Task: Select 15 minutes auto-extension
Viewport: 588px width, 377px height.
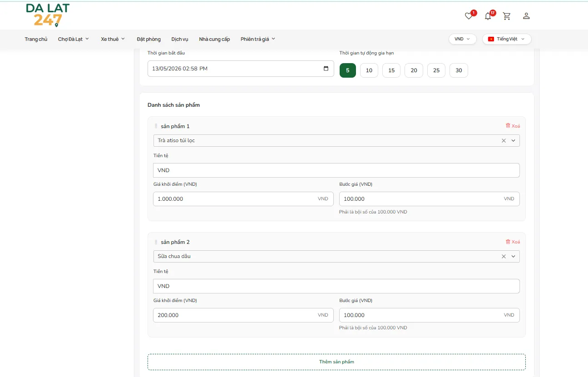Action: tap(391, 70)
